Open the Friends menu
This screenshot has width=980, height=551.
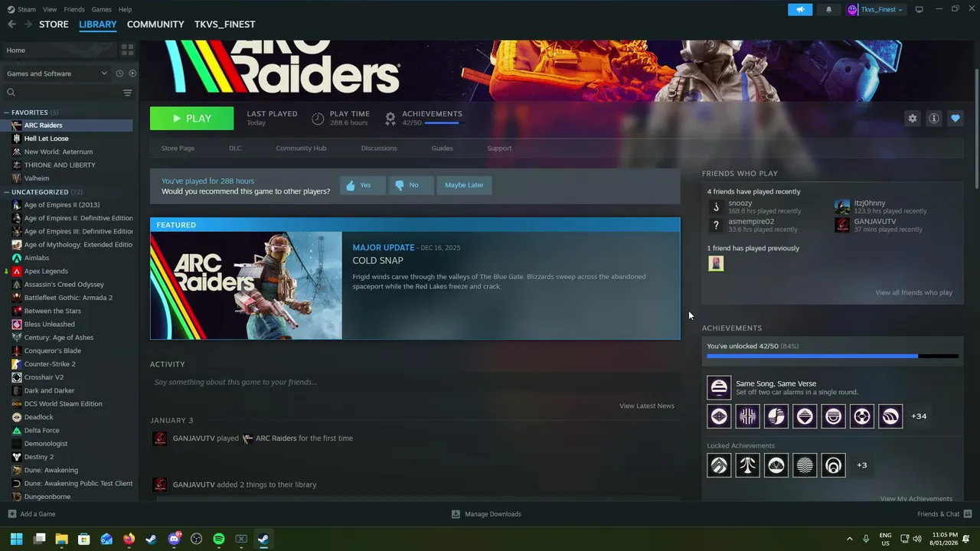click(x=74, y=9)
